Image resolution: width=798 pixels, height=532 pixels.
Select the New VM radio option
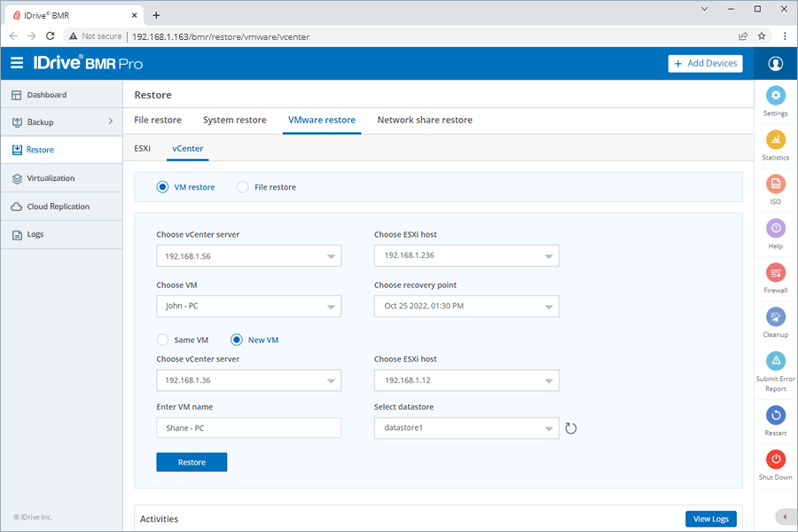[x=236, y=340]
